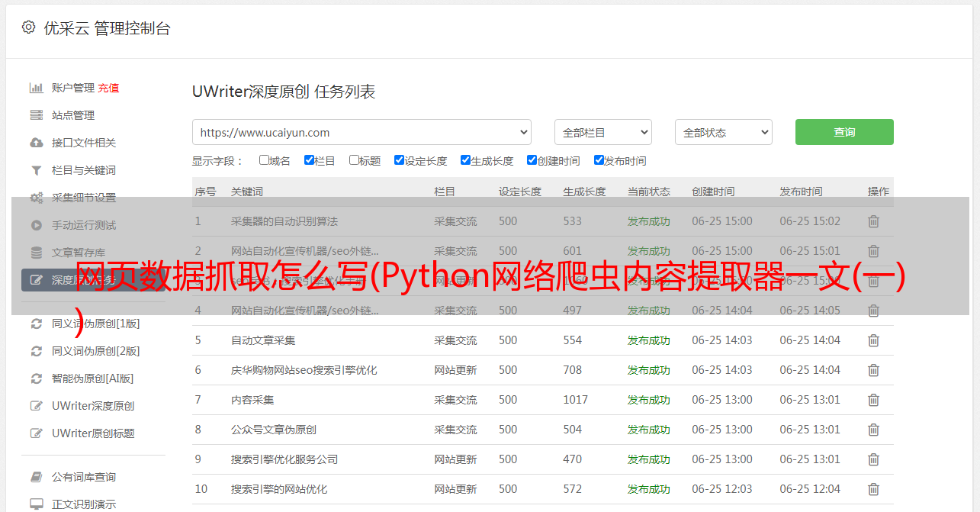Click the 同义词伪原创[1版] refresh icon
Viewport: 980px width, 512px height.
coord(36,324)
